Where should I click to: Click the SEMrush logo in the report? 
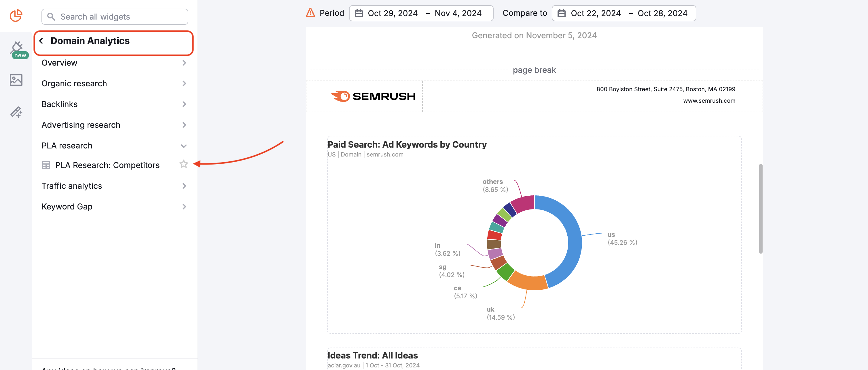coord(373,95)
